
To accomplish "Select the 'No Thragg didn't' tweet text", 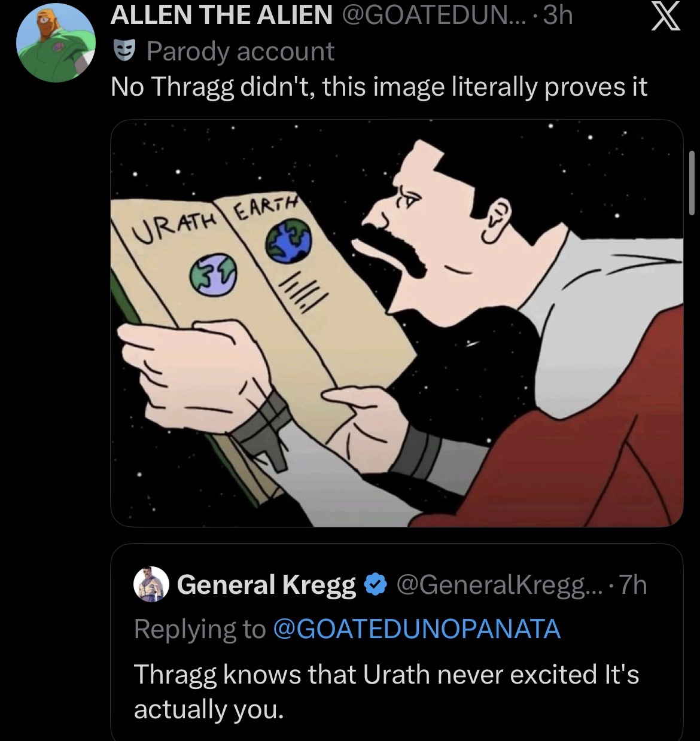I will (x=379, y=87).
